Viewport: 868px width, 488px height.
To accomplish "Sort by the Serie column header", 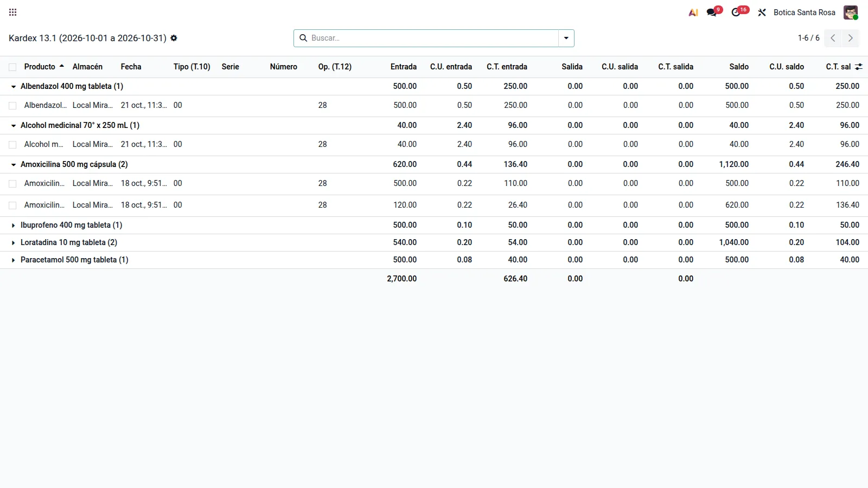I will pyautogui.click(x=231, y=67).
